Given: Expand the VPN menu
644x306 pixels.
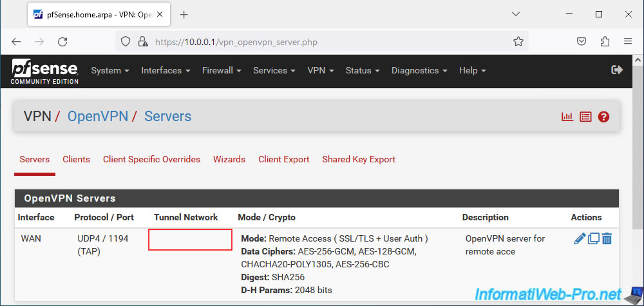Looking at the screenshot, I should point(321,71).
